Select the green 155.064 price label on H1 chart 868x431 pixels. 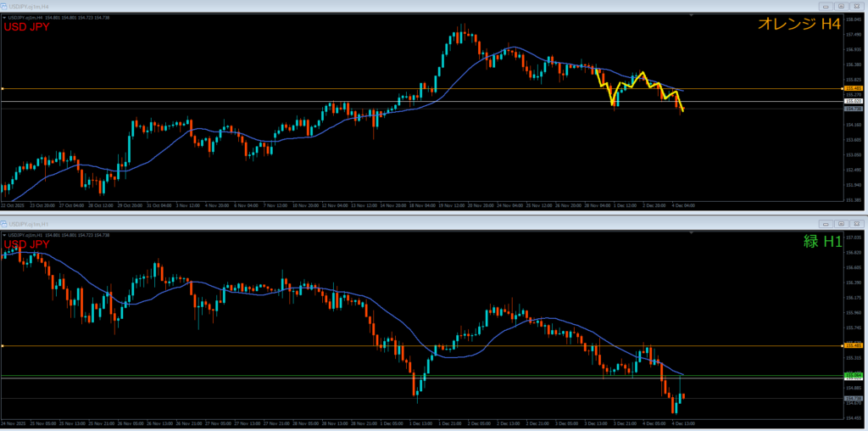(854, 375)
